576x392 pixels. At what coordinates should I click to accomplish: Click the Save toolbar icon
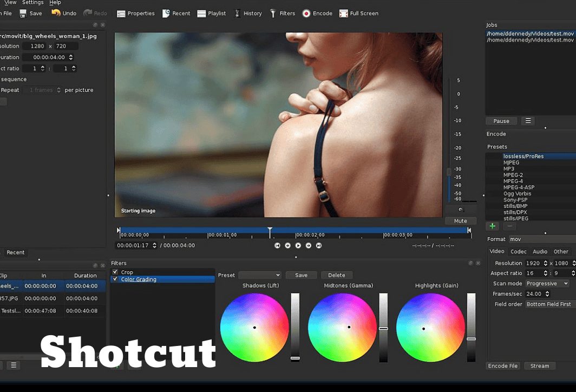[x=23, y=13]
